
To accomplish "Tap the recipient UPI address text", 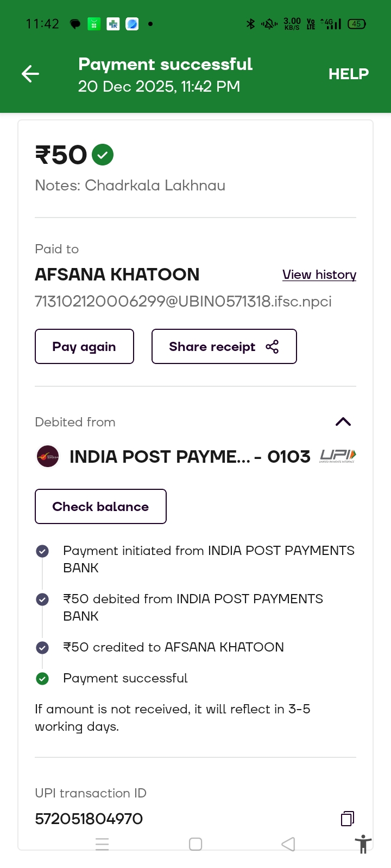I will tap(183, 302).
